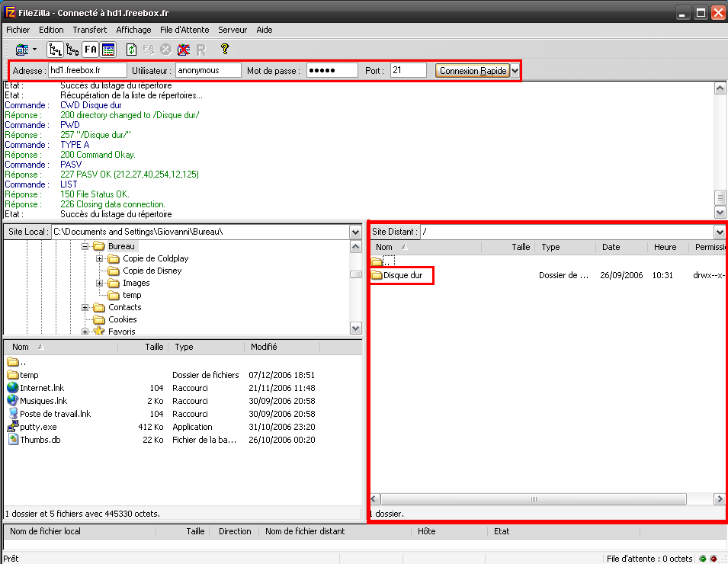Screen dimensions: 728x564
Task: Click the remote parent directory '..' folder
Action: 383,261
